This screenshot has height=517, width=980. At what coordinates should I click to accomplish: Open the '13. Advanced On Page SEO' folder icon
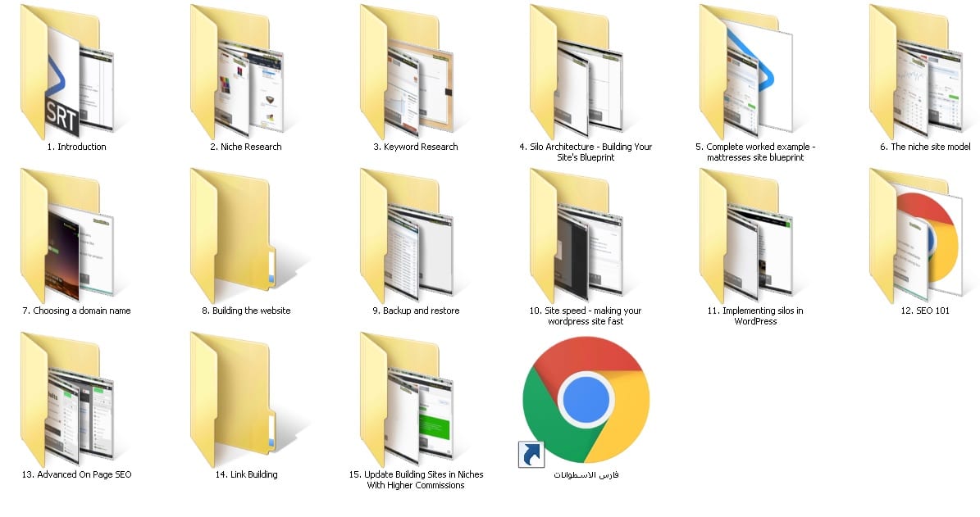click(67, 400)
